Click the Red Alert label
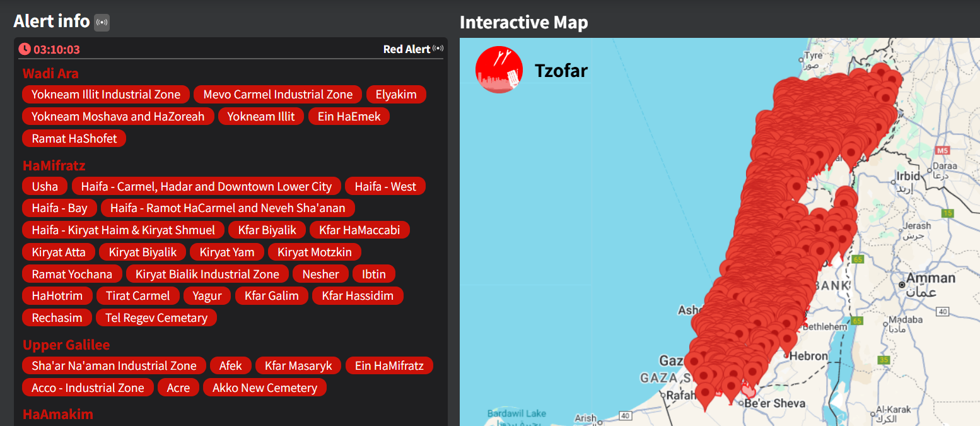The image size is (980, 426). (x=407, y=49)
